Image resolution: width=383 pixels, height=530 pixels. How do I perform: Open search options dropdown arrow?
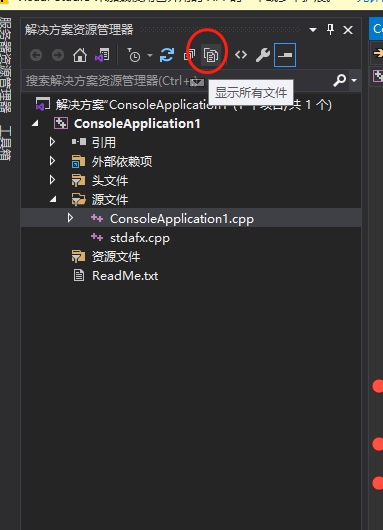pos(354,80)
